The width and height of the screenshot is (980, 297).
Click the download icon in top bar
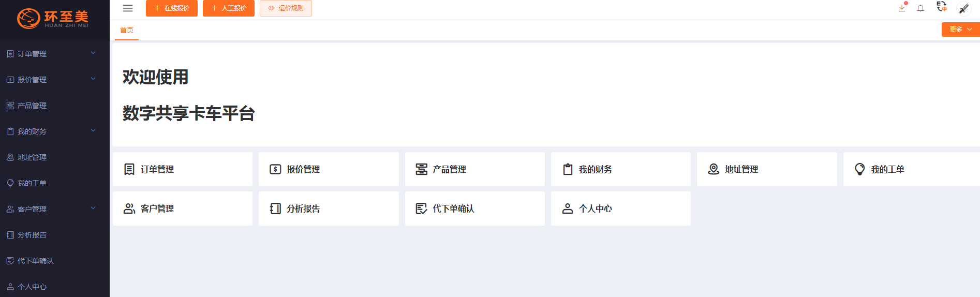tap(902, 8)
